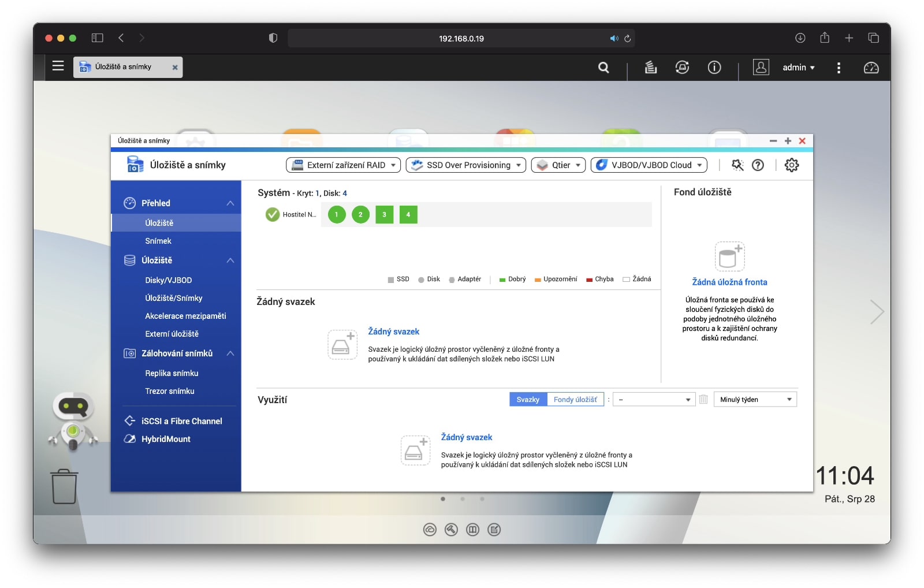Select Úložiště under Přehled
This screenshot has width=924, height=588.
coord(176,223)
